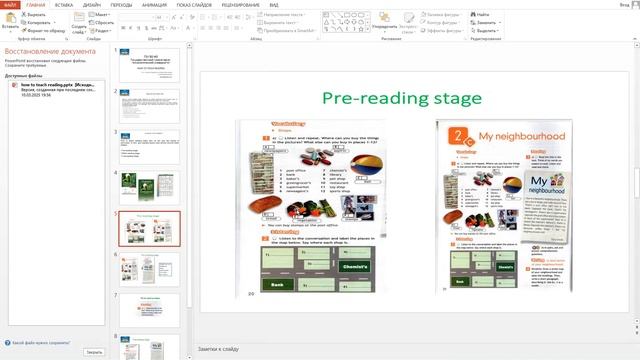The width and height of the screenshot is (640, 360).
Task: Click the numbered list icon
Action: [215, 17]
